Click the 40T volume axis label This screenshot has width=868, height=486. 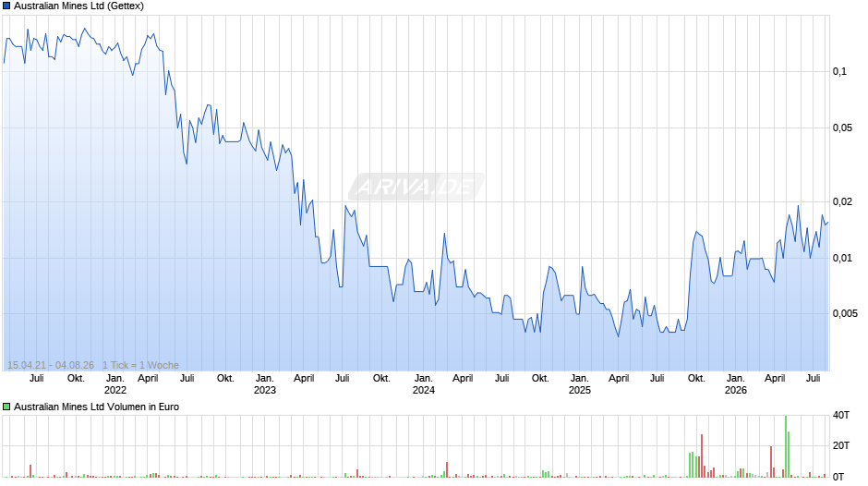click(x=841, y=415)
